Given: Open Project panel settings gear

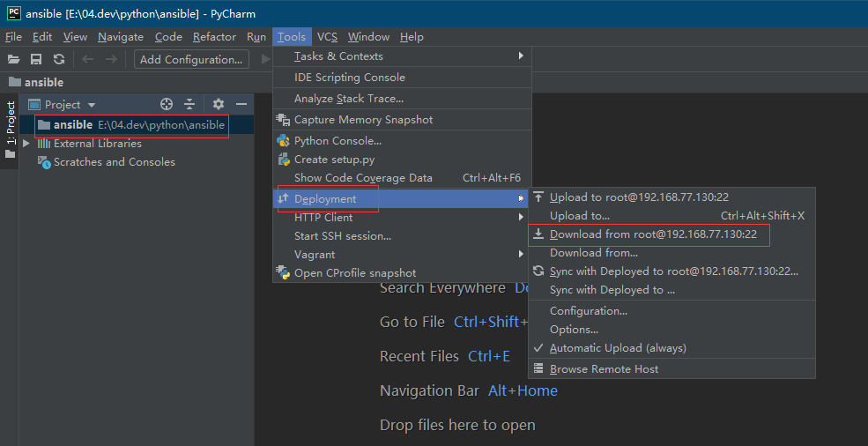Looking at the screenshot, I should (x=219, y=104).
